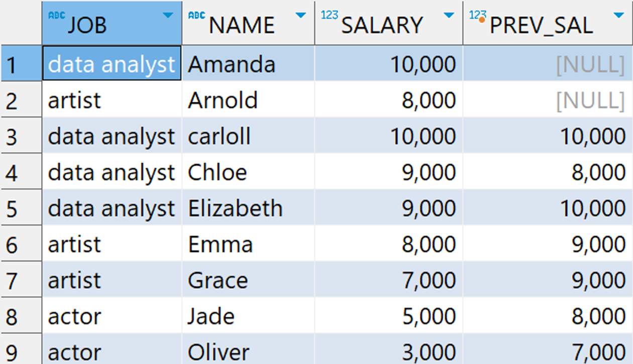
Task: Open the JOB column dropdown arrow
Action: [x=168, y=16]
